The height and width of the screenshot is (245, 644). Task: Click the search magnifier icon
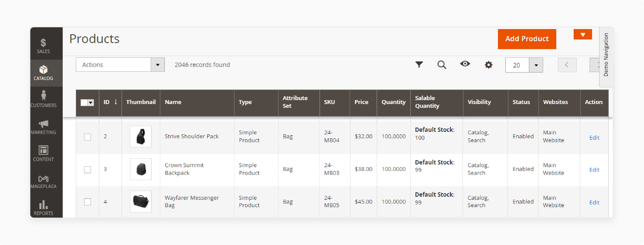[441, 65]
